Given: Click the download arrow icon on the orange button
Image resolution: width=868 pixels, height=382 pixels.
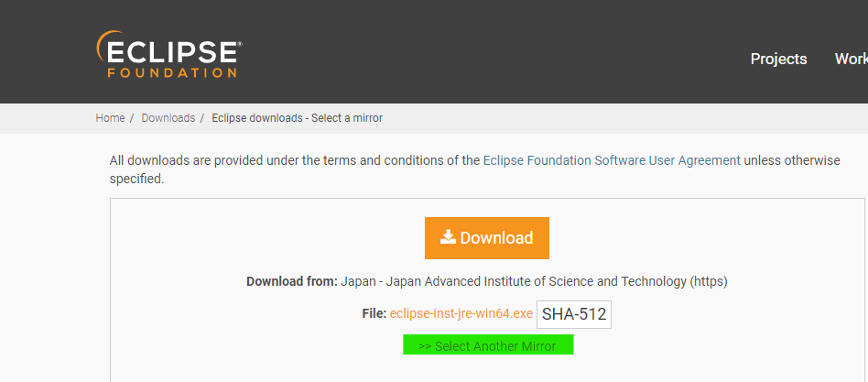Looking at the screenshot, I should (x=448, y=237).
